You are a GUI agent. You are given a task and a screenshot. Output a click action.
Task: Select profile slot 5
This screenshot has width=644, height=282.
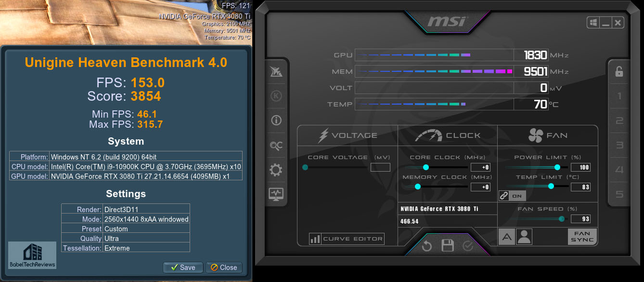[x=619, y=194]
